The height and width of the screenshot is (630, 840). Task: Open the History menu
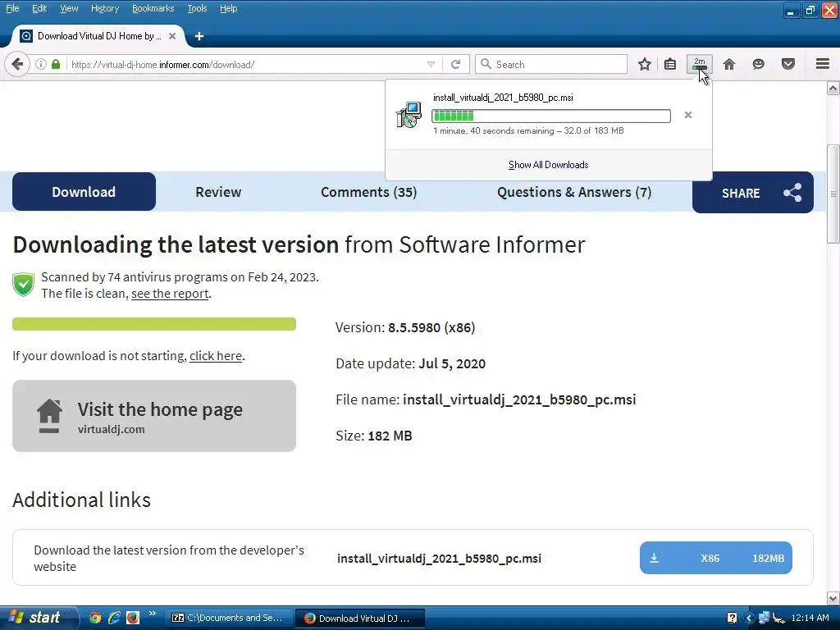coord(104,8)
